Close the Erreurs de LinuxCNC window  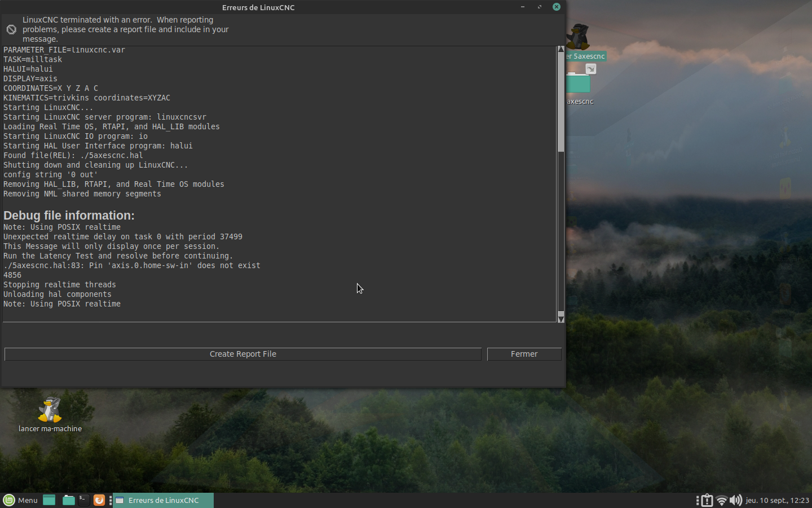tap(557, 7)
